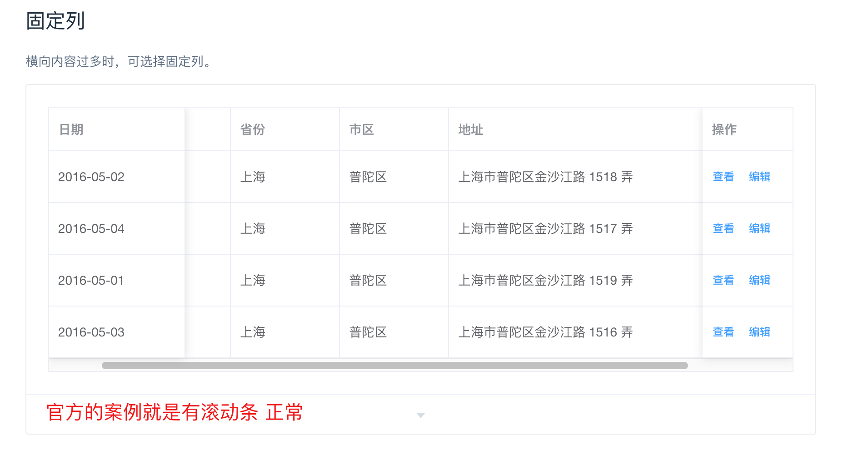Click the 日期 column header
The height and width of the screenshot is (465, 868).
pos(71,129)
